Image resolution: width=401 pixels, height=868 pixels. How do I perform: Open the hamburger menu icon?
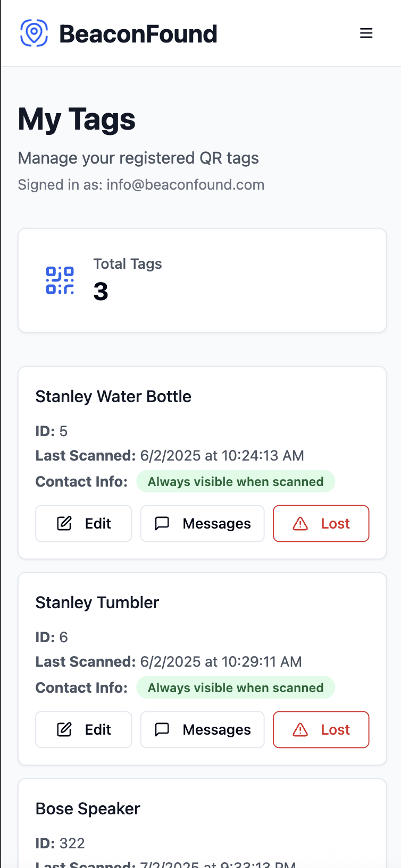[366, 33]
